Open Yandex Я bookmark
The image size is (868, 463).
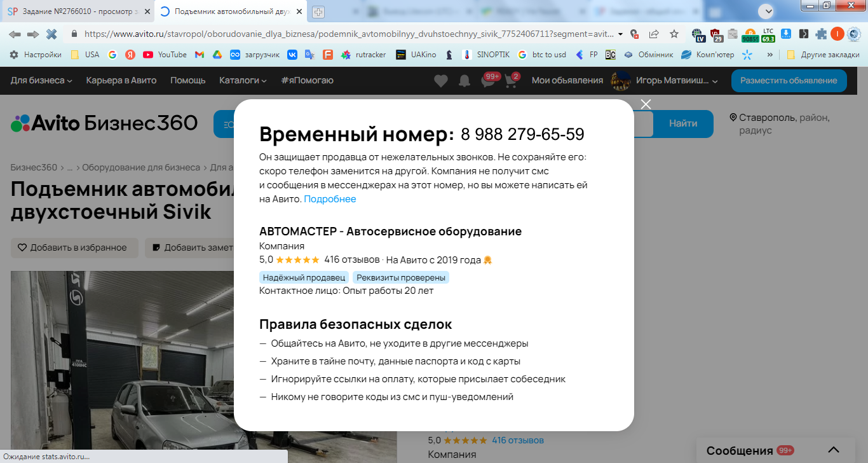click(x=130, y=55)
